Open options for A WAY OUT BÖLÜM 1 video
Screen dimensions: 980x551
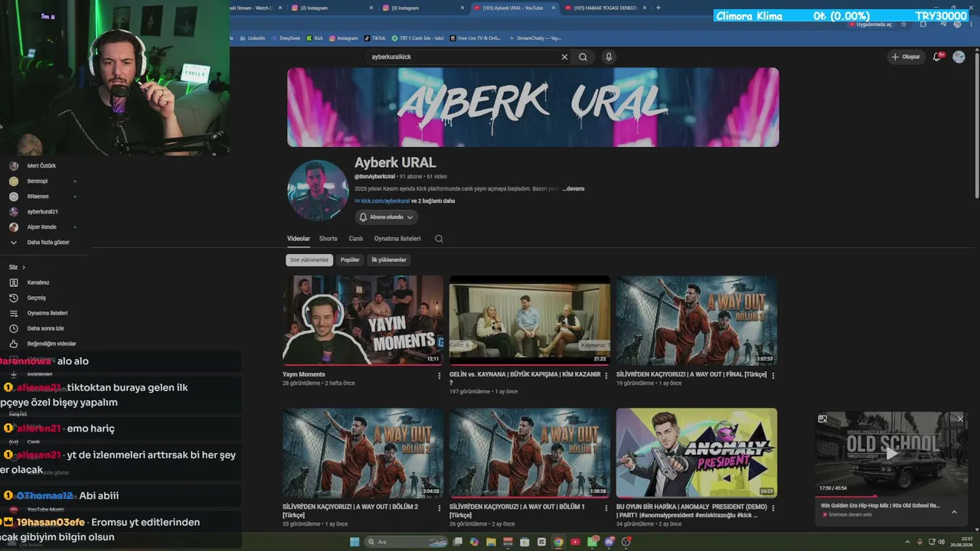point(606,508)
